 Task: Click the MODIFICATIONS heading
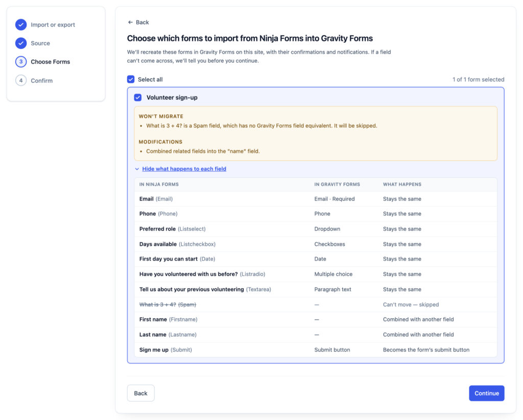pyautogui.click(x=160, y=142)
